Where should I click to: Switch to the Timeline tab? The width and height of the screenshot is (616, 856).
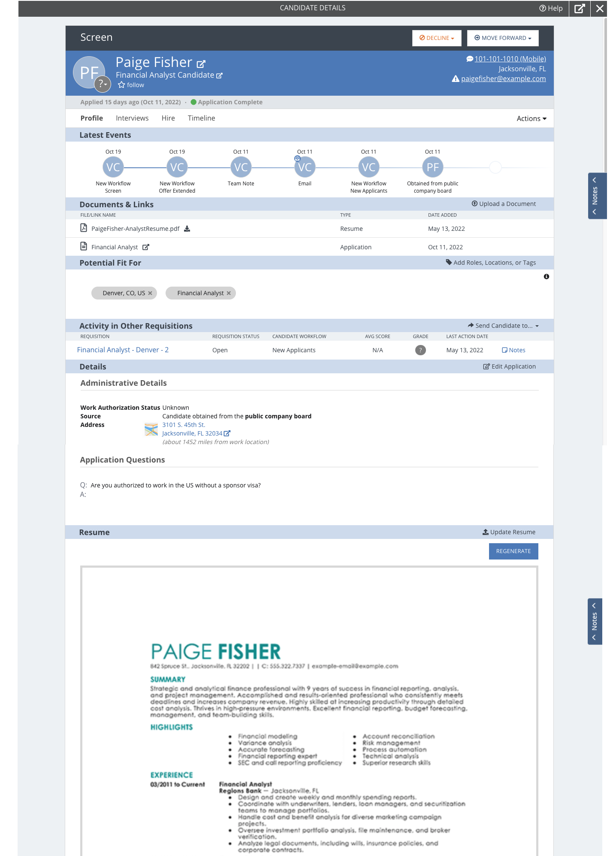point(201,118)
